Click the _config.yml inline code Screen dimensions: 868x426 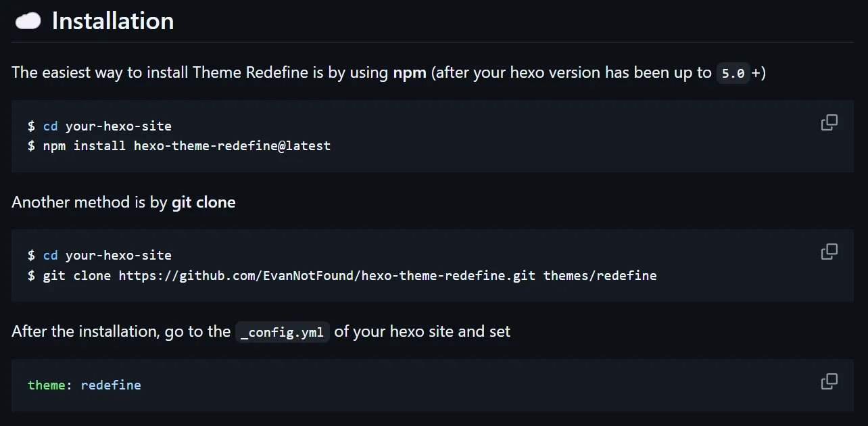pyautogui.click(x=282, y=332)
